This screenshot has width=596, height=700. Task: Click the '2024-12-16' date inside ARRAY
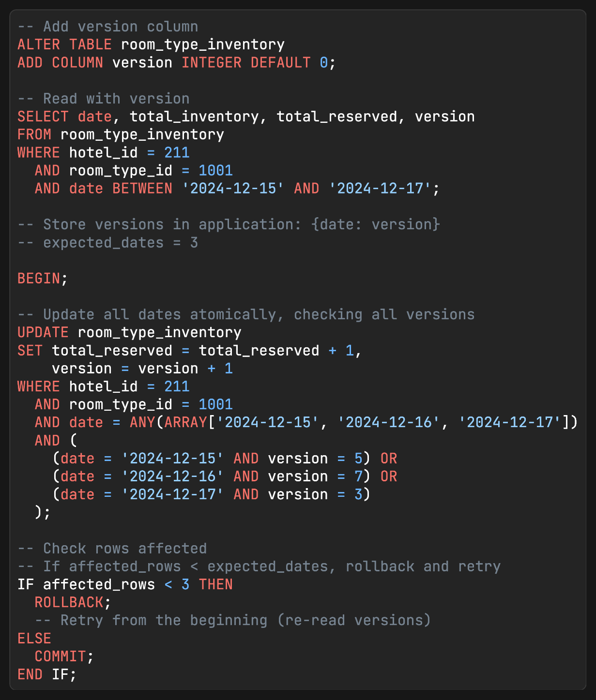[389, 422]
